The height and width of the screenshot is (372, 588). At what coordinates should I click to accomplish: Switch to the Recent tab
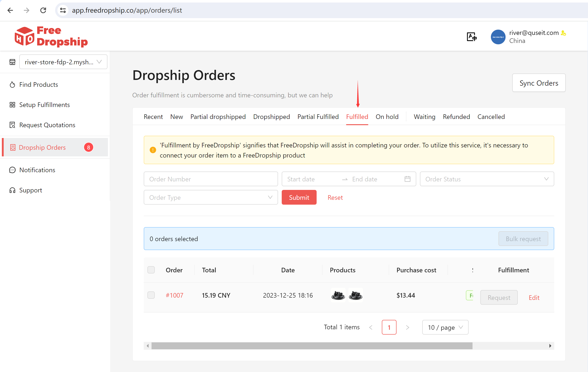tap(153, 117)
